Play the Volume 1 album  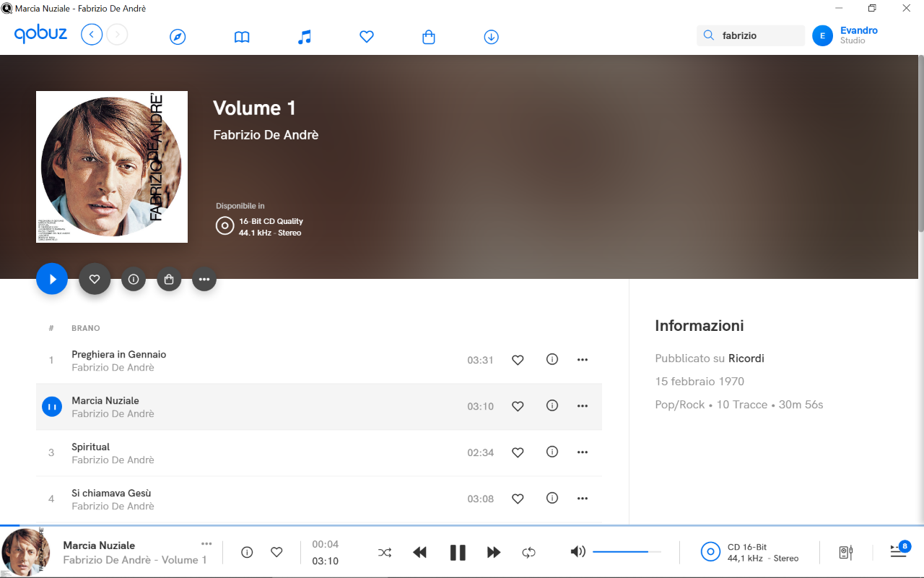[52, 279]
